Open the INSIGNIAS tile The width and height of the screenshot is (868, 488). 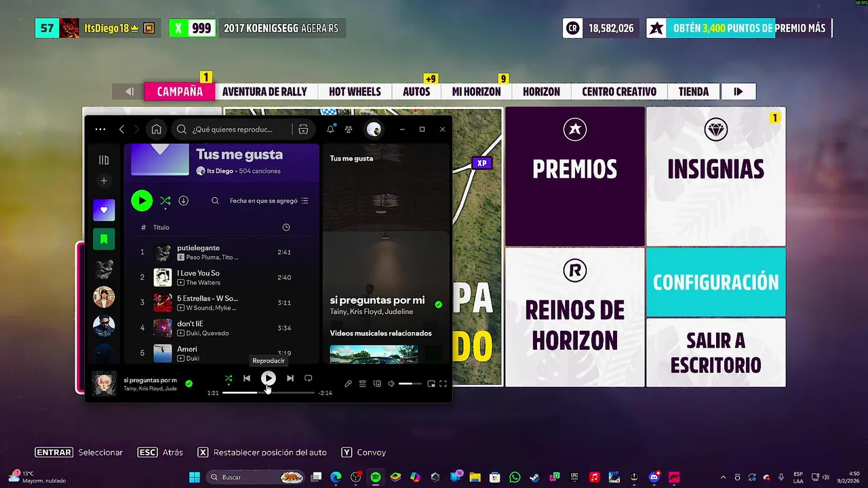click(715, 176)
